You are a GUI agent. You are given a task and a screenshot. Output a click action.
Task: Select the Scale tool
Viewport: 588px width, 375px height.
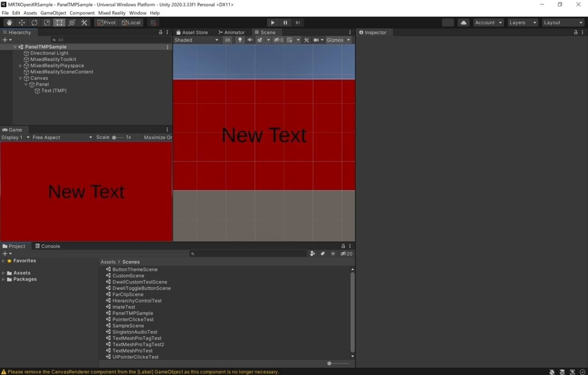click(x=47, y=22)
